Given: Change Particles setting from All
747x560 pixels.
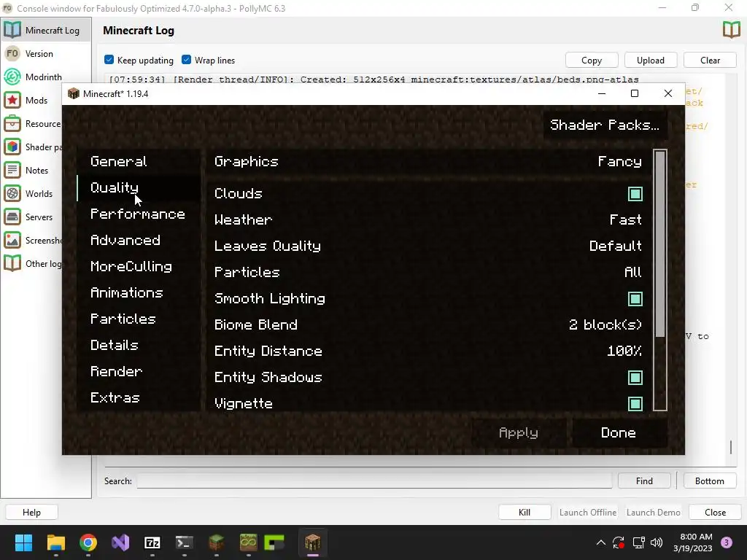Looking at the screenshot, I should click(427, 272).
